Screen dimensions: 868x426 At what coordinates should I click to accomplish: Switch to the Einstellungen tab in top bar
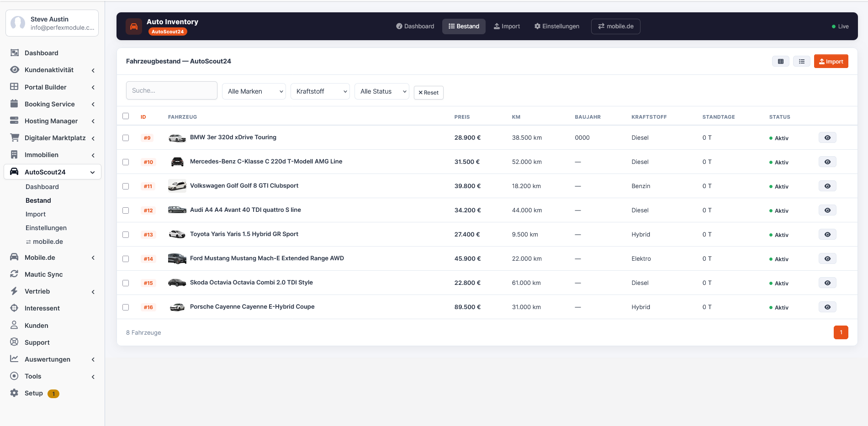coord(556,26)
